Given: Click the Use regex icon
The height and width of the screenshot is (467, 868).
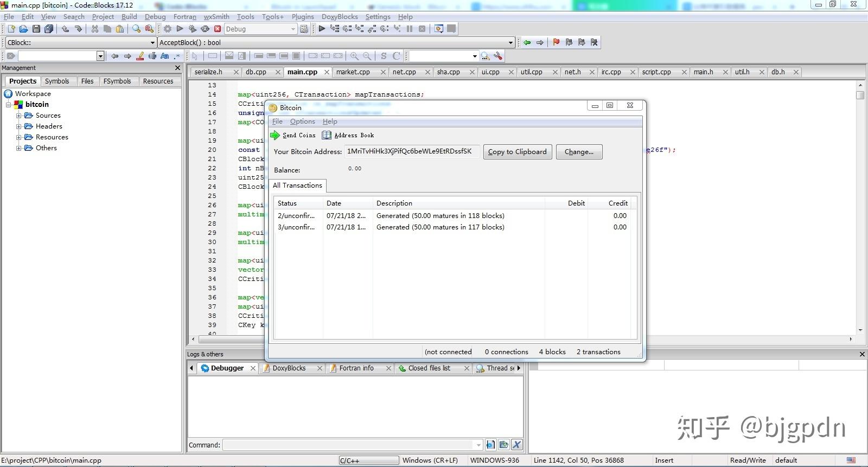Looking at the screenshot, I should [x=177, y=56].
